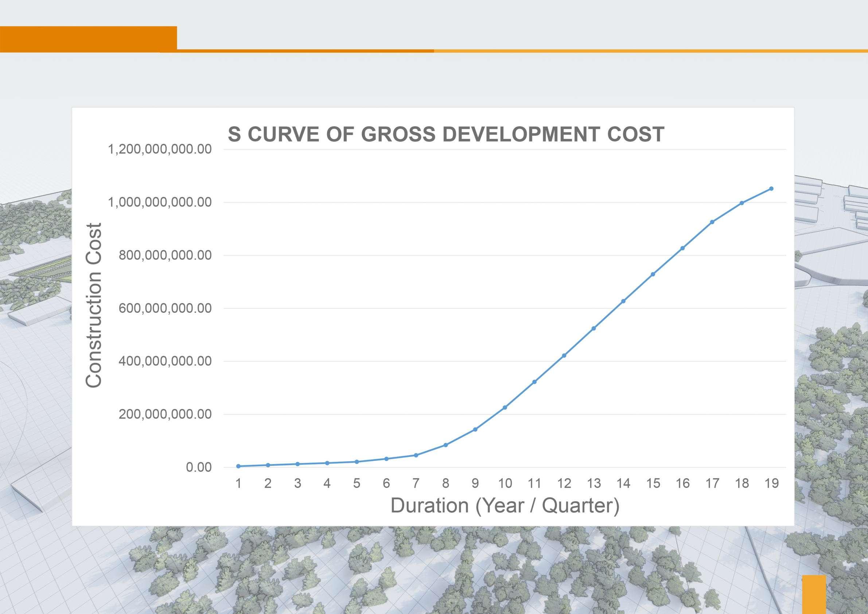Screen dimensions: 868x614
Task: Click the orange header block at top left
Action: [88, 39]
